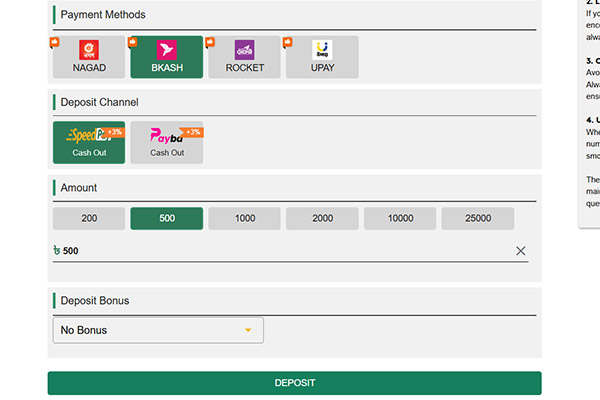The height and width of the screenshot is (400, 600).
Task: Click the thumbs-up badge on NAGAD
Action: point(55,42)
